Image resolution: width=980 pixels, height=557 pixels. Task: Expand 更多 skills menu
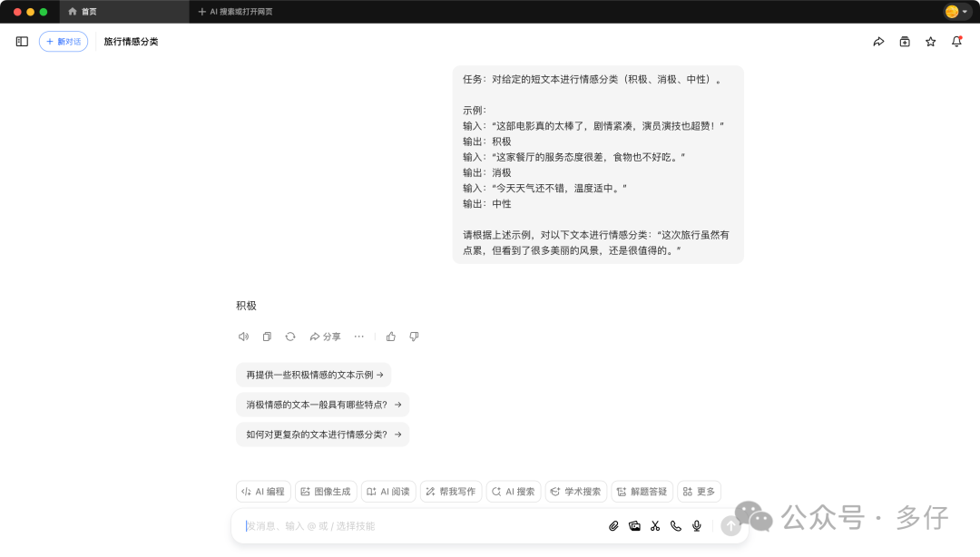[x=699, y=492]
